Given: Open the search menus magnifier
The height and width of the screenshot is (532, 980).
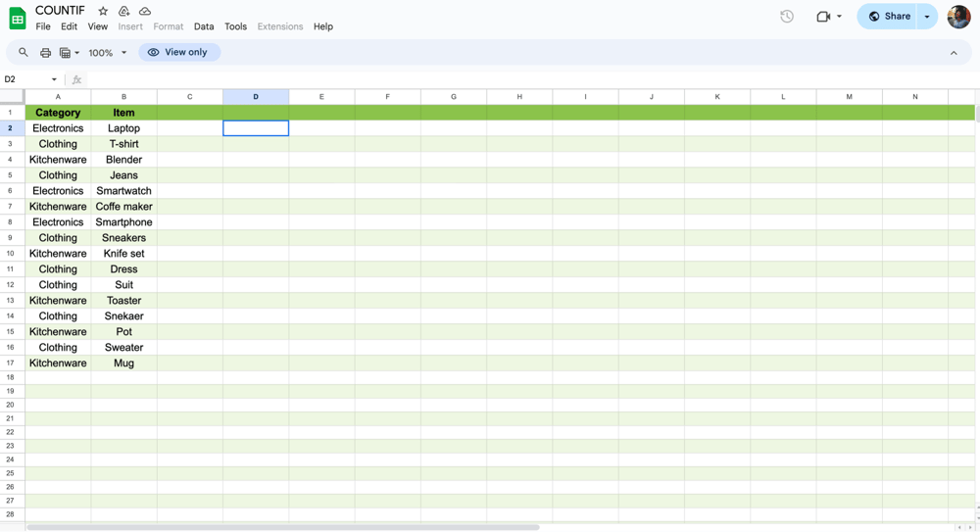Looking at the screenshot, I should point(24,53).
